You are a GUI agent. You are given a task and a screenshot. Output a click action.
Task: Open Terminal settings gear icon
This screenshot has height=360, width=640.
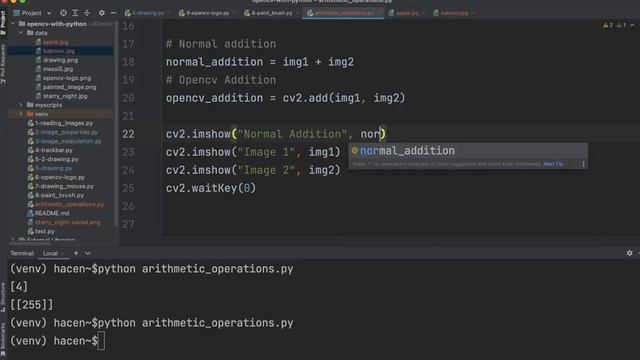coord(629,253)
